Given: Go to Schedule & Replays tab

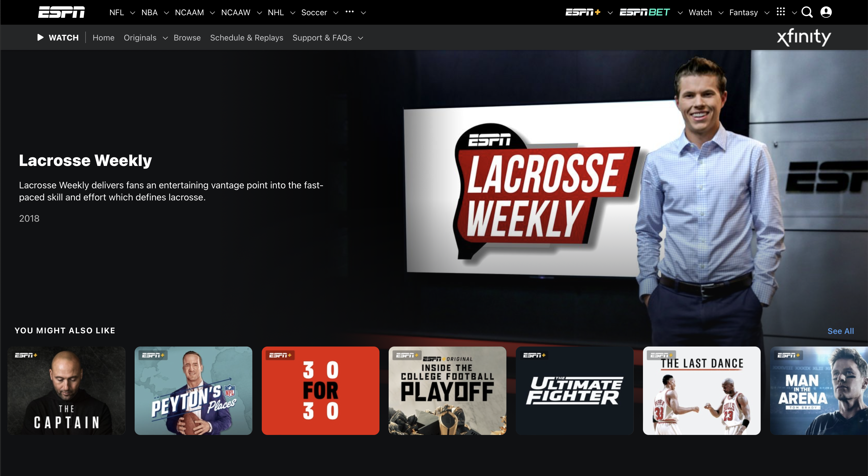Looking at the screenshot, I should coord(246,38).
